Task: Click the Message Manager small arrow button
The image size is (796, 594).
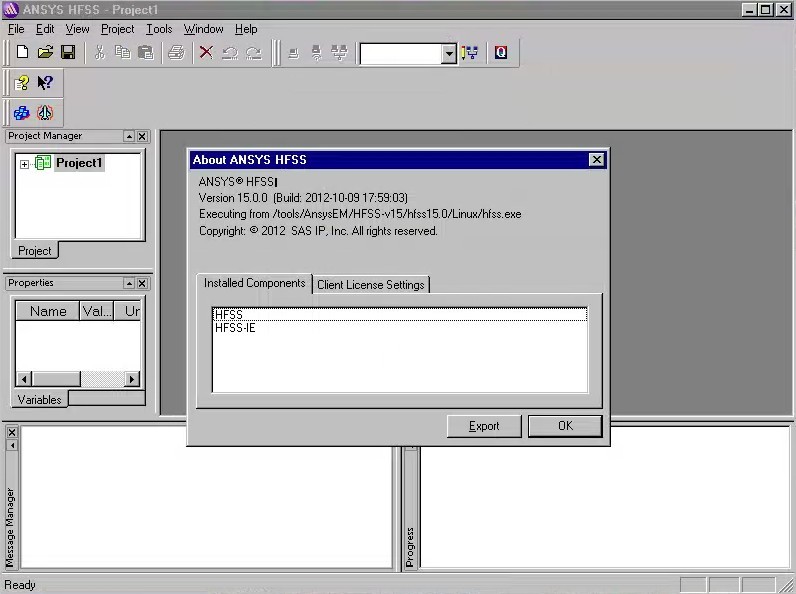Action: 12,445
